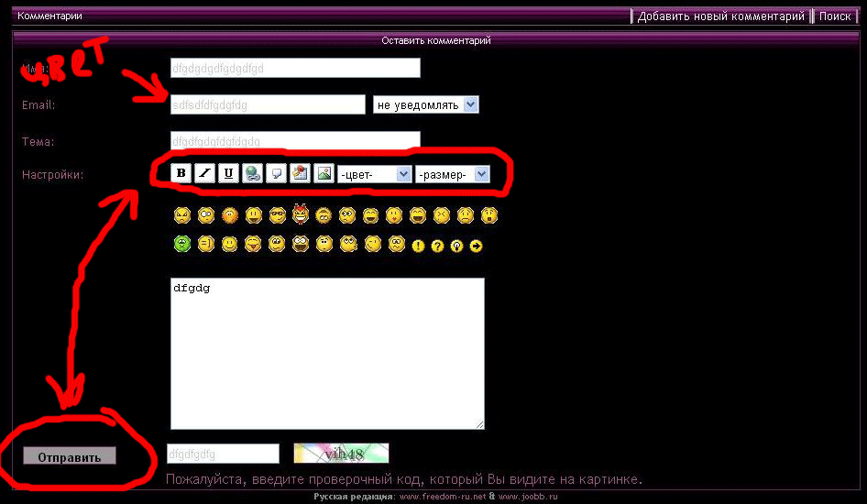Image resolution: width=867 pixels, height=504 pixels.
Task: Expand the "-размер-" size dropdown
Action: [x=453, y=174]
